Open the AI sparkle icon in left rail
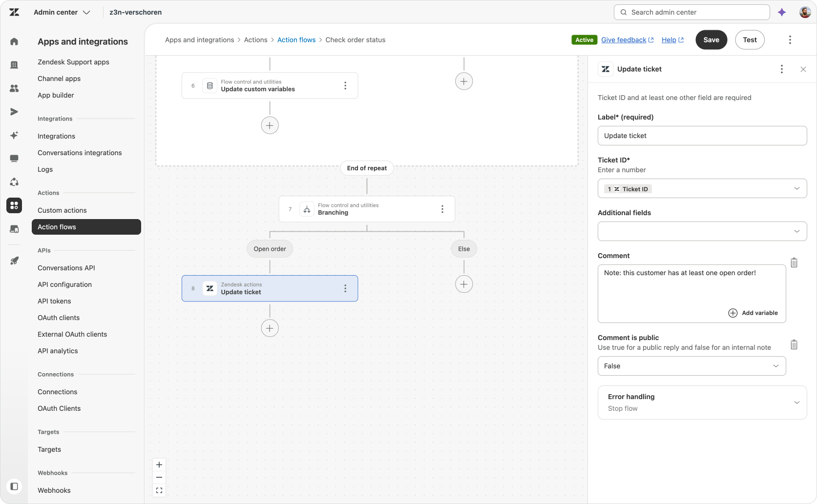 click(14, 135)
